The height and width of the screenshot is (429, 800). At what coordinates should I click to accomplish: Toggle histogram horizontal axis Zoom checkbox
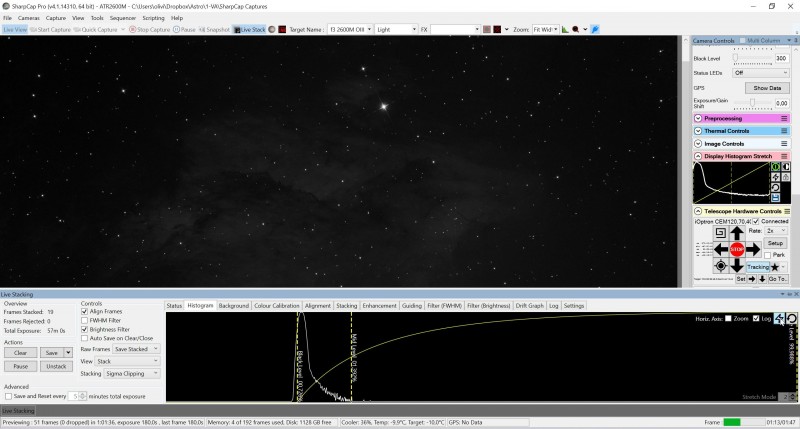coord(729,318)
